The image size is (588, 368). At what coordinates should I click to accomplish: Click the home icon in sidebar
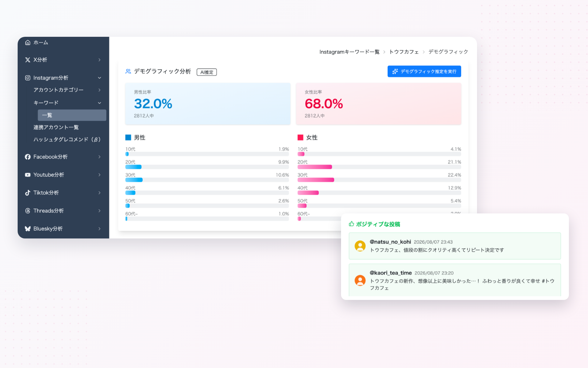tap(28, 43)
